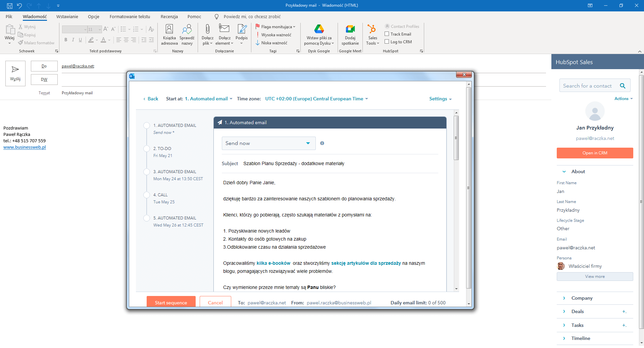Switch to Formatowanie tekstu tab
The image size is (644, 348).
click(x=130, y=17)
